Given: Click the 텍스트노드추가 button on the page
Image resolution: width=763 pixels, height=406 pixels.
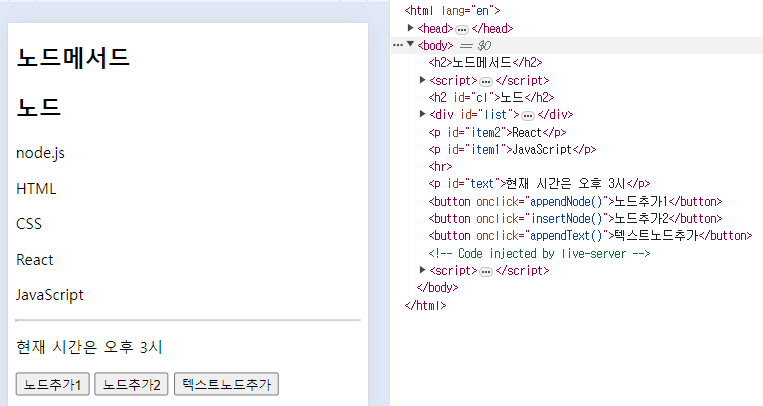Looking at the screenshot, I should pos(226,384).
